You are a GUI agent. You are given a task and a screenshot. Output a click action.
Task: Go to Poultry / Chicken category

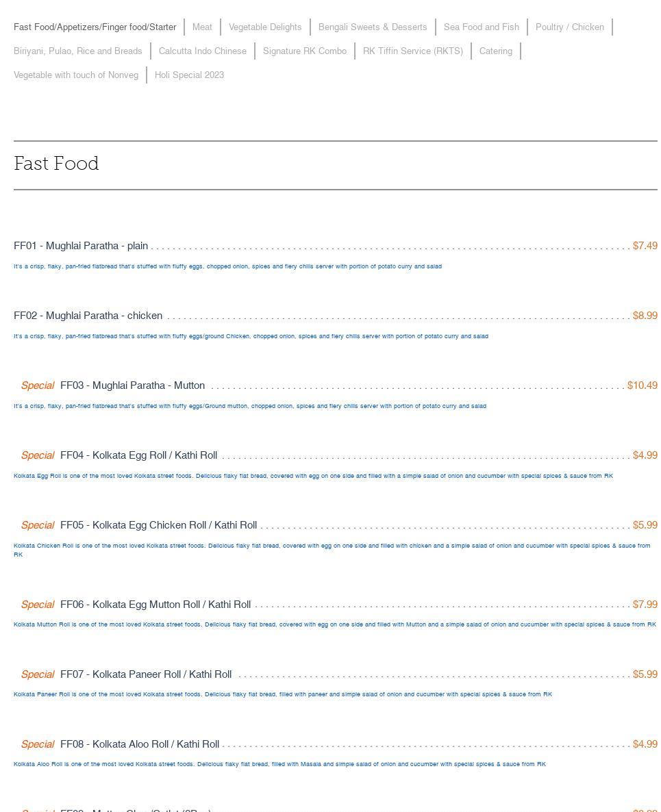click(x=570, y=27)
